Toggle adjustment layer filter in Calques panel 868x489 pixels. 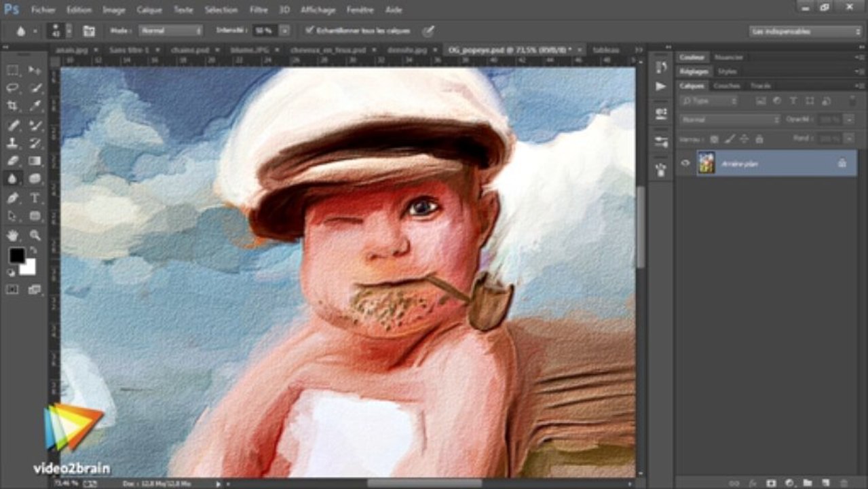coord(777,101)
